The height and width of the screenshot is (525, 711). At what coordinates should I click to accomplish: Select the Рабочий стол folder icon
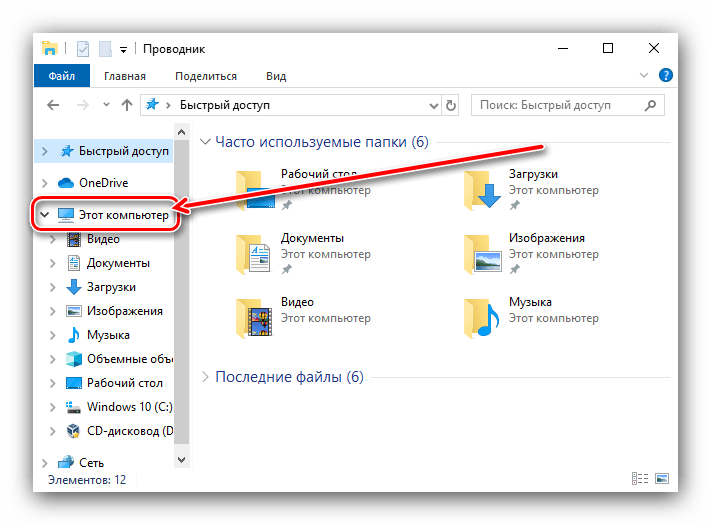(256, 190)
